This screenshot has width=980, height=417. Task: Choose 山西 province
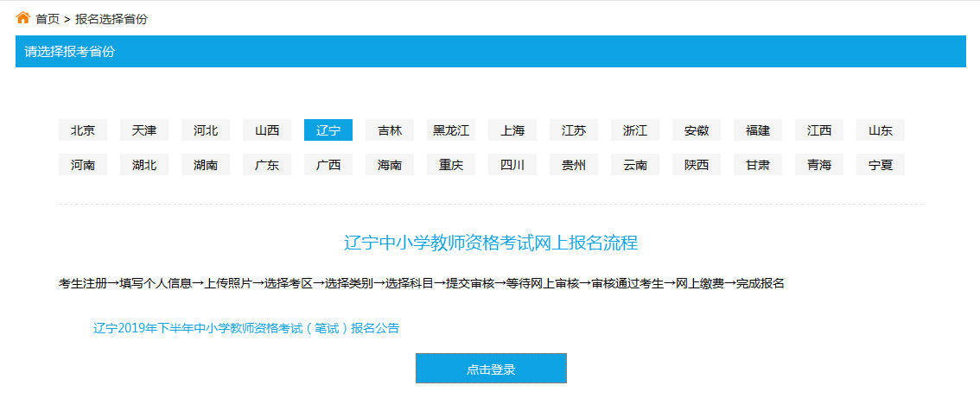(x=267, y=130)
